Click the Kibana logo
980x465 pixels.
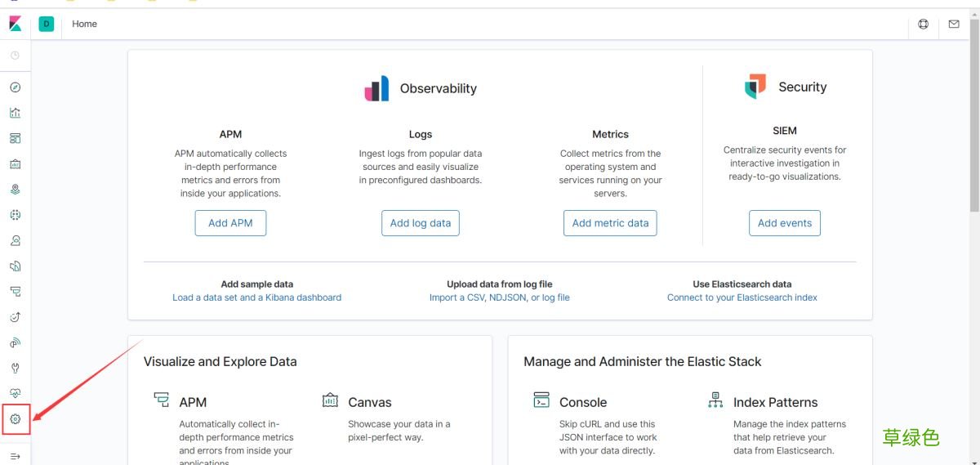15,25
